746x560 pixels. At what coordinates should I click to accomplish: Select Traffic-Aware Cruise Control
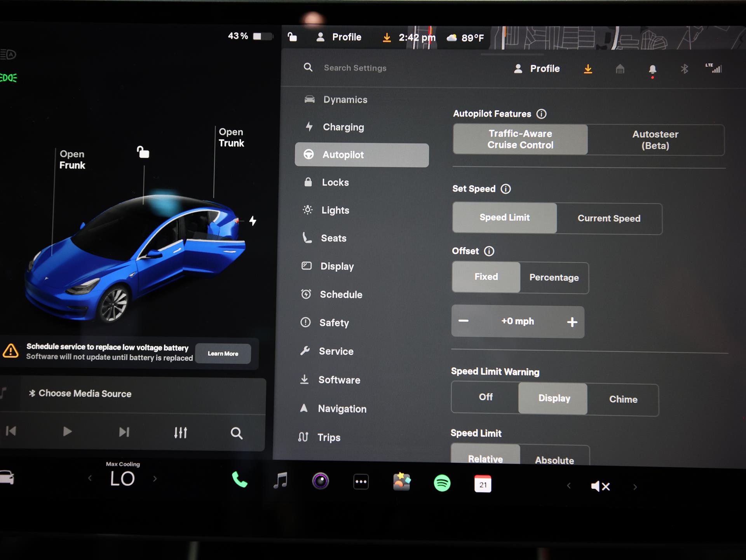coord(520,139)
